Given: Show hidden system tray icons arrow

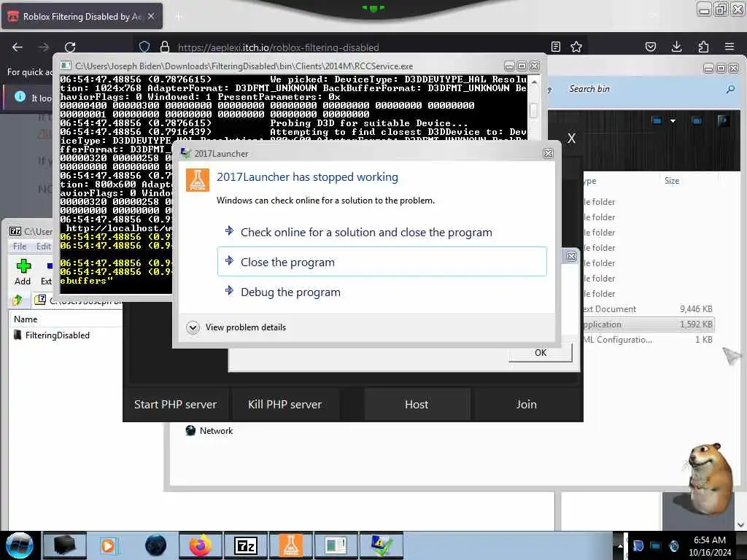Looking at the screenshot, I should (x=620, y=545).
